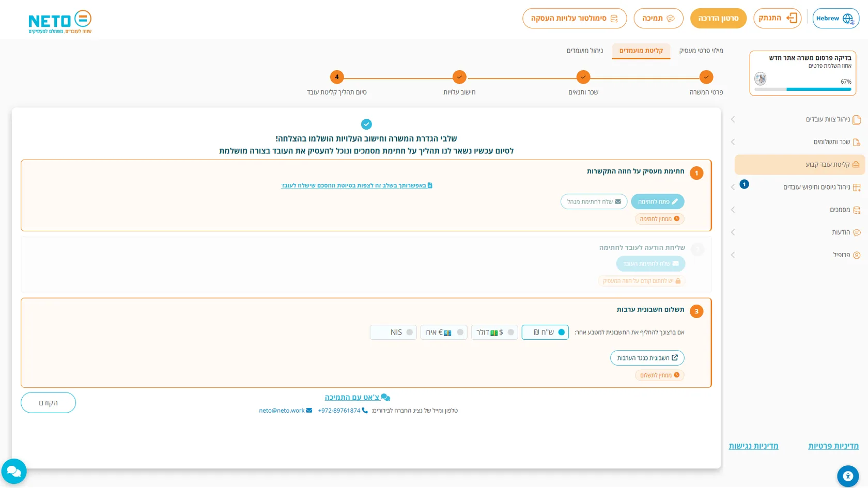868x488 pixels.
Task: Select the דולר currency radio option
Action: pos(494,332)
